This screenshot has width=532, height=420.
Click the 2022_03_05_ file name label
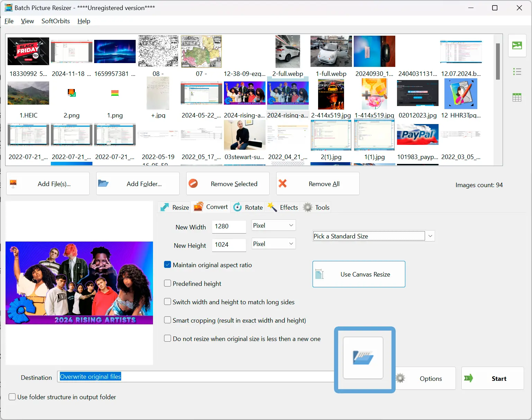coord(461,157)
